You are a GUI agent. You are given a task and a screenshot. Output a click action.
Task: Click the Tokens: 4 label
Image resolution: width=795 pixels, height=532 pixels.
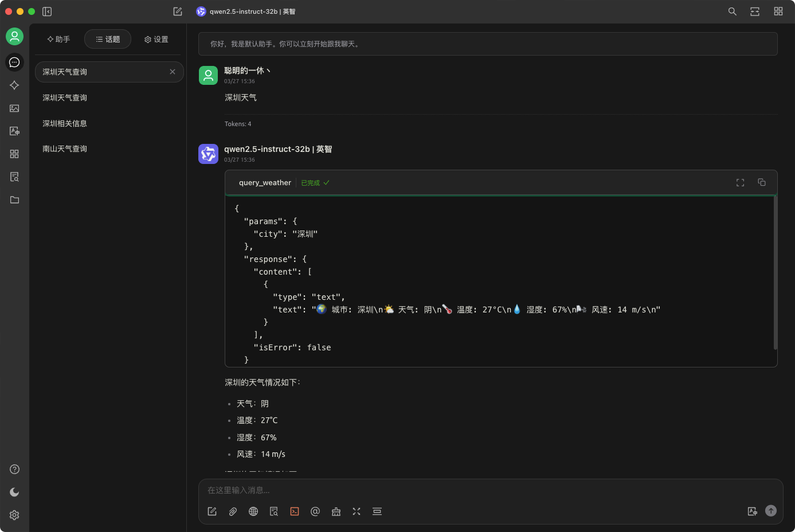pos(238,124)
